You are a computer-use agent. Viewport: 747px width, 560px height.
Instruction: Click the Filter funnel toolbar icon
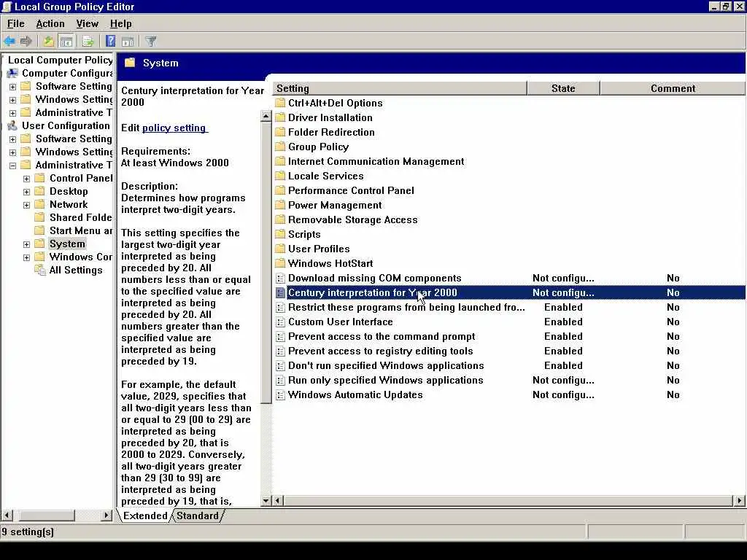point(151,42)
